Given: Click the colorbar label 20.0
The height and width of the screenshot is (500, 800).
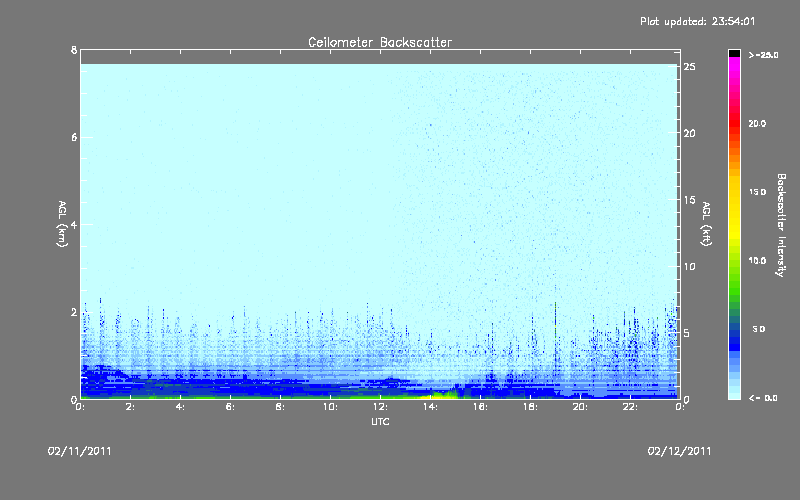Looking at the screenshot, I should [757, 123].
